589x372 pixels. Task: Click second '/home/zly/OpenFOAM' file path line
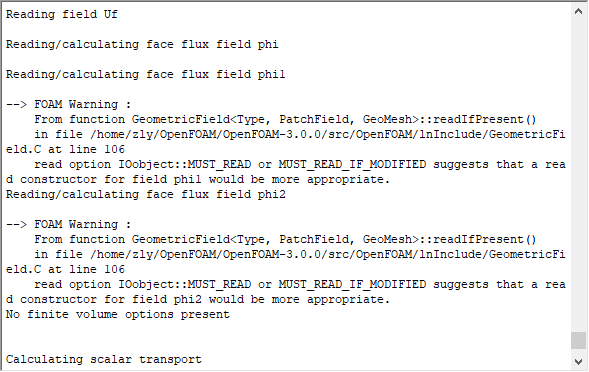299,254
